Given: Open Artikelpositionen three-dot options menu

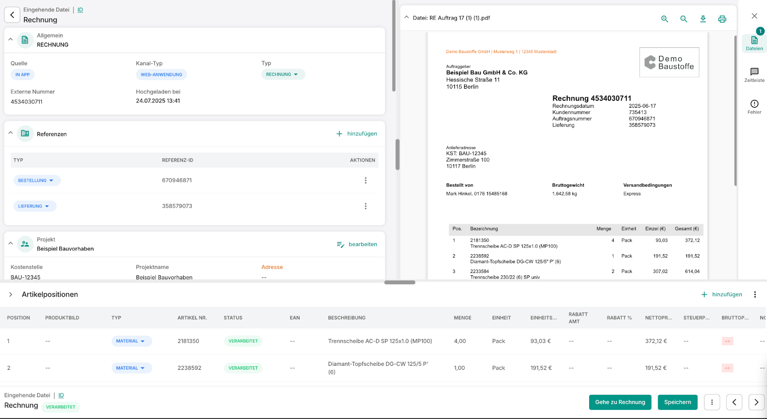Looking at the screenshot, I should pos(755,295).
